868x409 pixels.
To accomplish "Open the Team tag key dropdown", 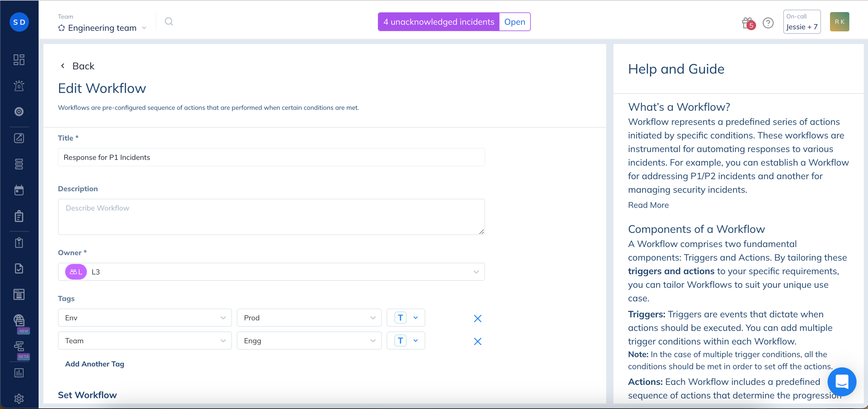I will pyautogui.click(x=145, y=341).
